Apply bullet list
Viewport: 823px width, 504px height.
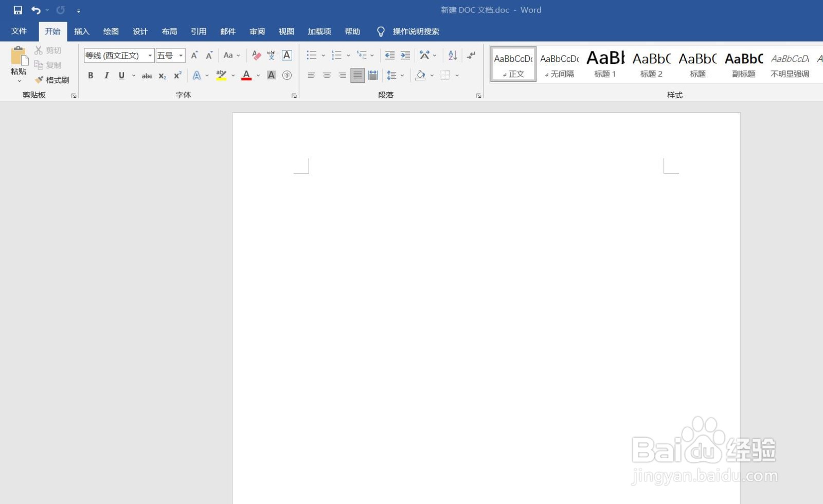coord(312,56)
